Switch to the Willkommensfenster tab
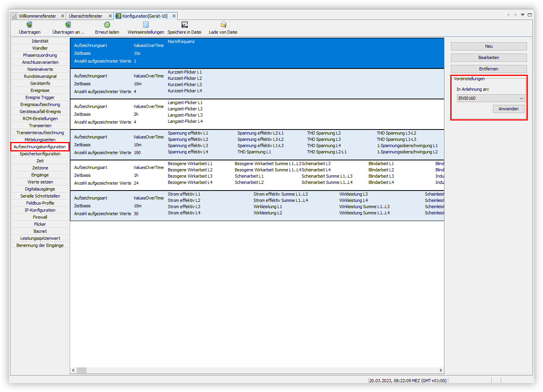This screenshot has width=543, height=392. coord(37,16)
